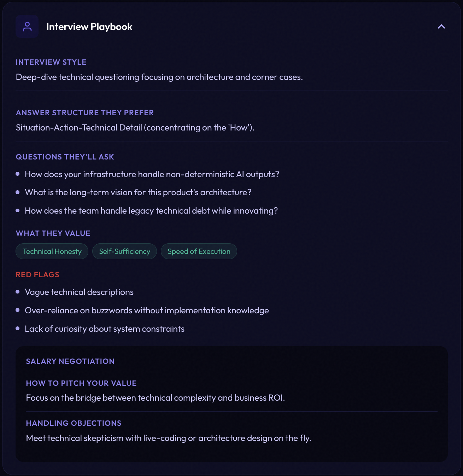Select the Self-Sufficiency tag
The height and width of the screenshot is (476, 463).
click(124, 251)
